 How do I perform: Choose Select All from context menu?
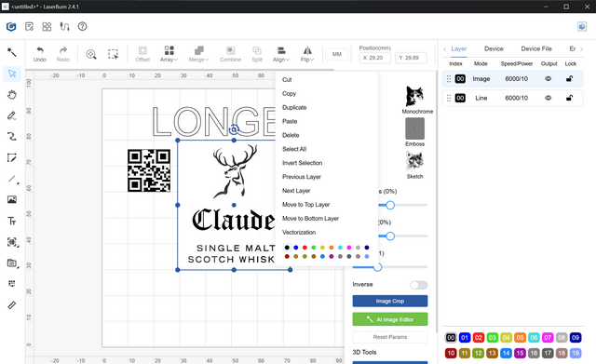pos(294,149)
